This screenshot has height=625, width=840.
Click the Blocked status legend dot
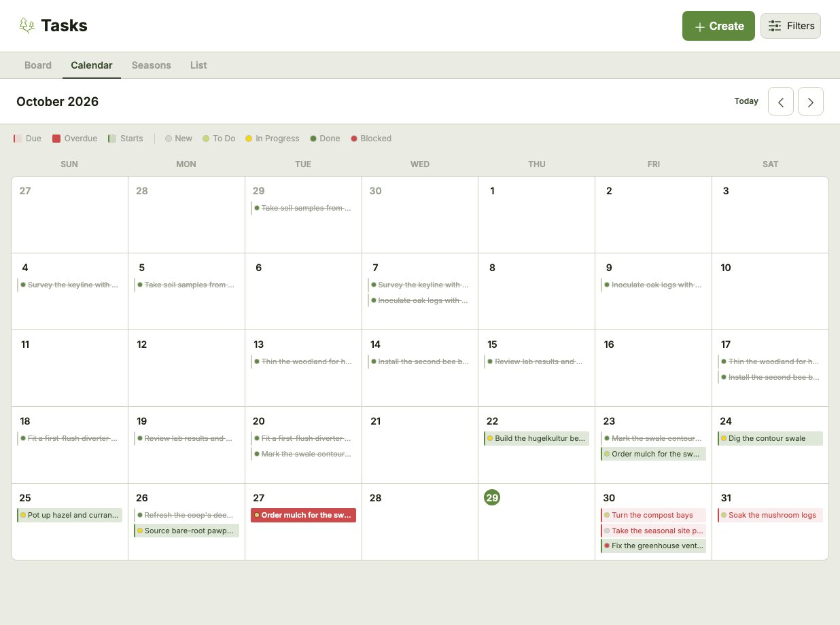coord(354,139)
